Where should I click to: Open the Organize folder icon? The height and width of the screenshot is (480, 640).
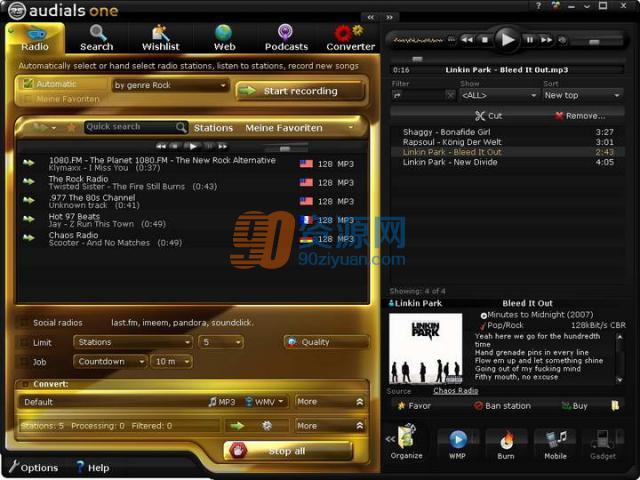click(x=406, y=443)
